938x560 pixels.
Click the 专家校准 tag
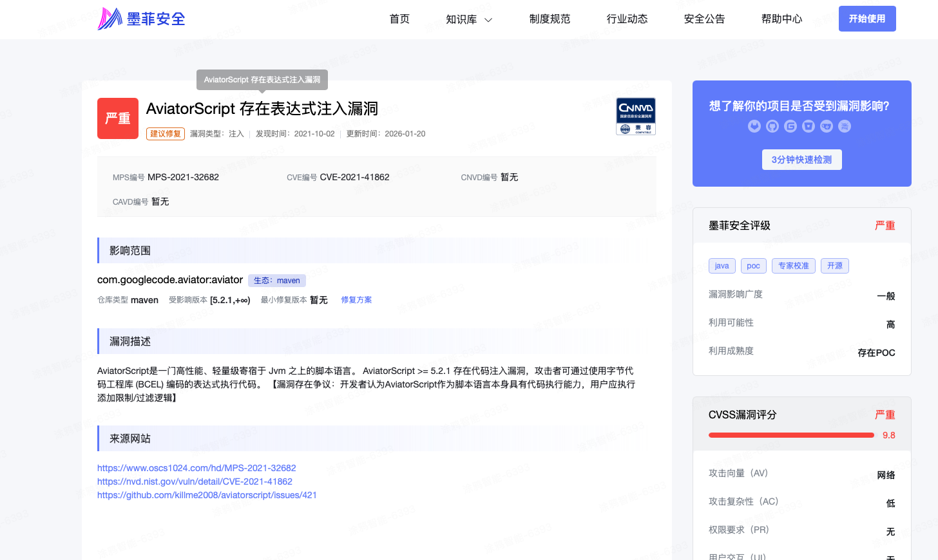tap(794, 266)
